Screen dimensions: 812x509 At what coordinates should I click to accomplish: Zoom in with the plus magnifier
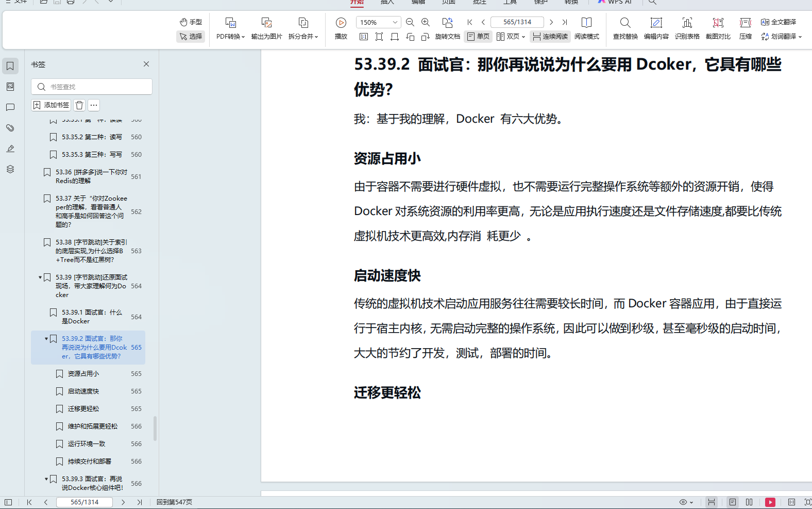[x=426, y=22]
